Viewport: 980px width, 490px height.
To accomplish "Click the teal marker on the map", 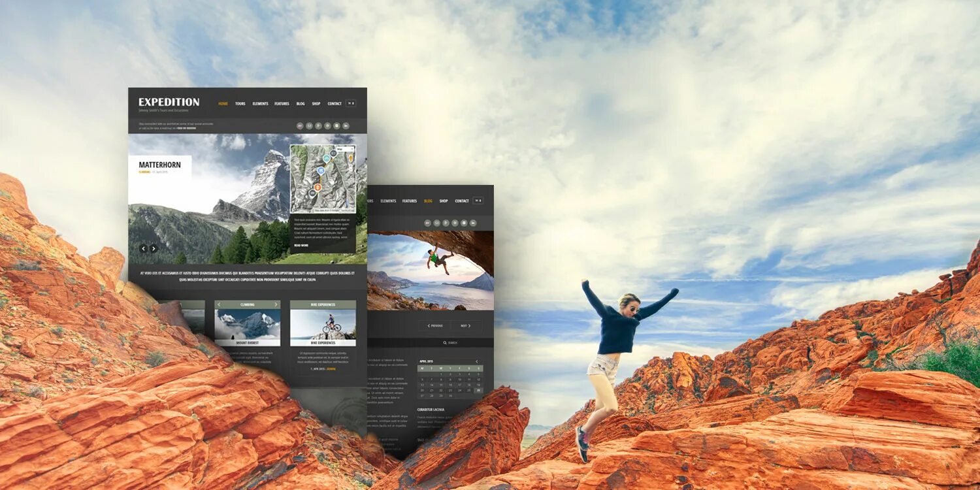I will (x=327, y=158).
